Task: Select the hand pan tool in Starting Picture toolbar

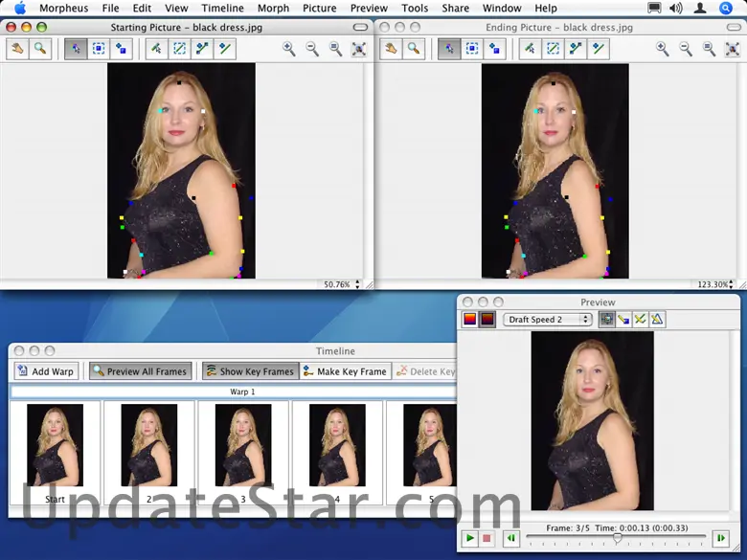Action: [x=17, y=49]
